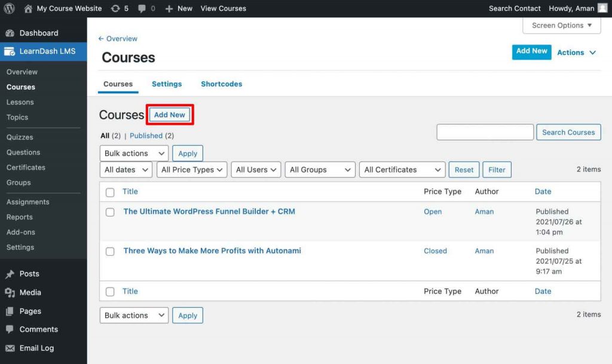Click the user avatar beside Howdy, Aman
The height and width of the screenshot is (364, 612).
click(x=602, y=8)
